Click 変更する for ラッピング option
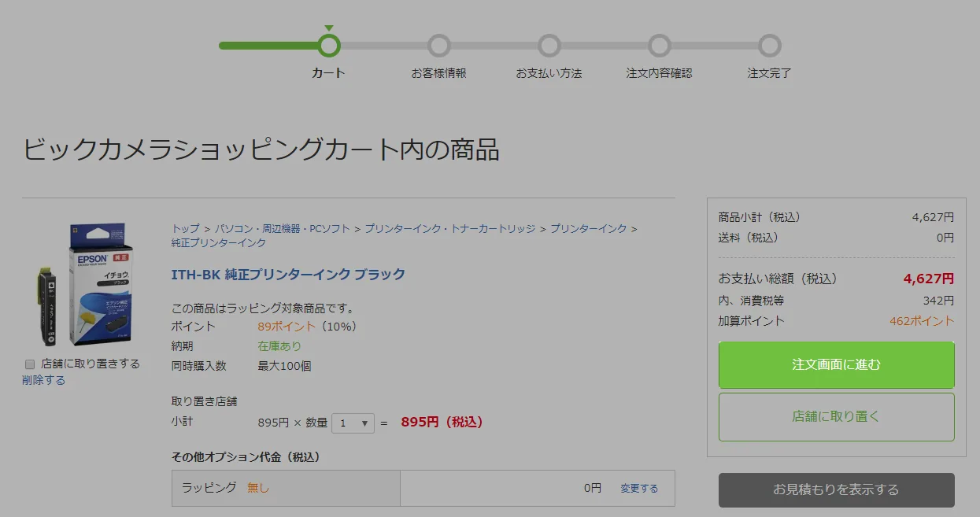The width and height of the screenshot is (980, 517). pos(639,488)
